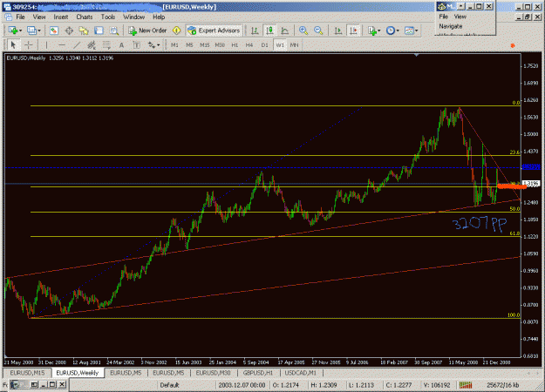Draw a Horizontal Line tool

(x=62, y=44)
